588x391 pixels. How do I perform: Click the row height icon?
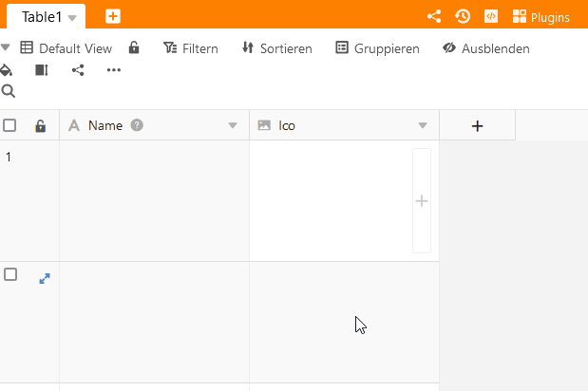[x=41, y=70]
